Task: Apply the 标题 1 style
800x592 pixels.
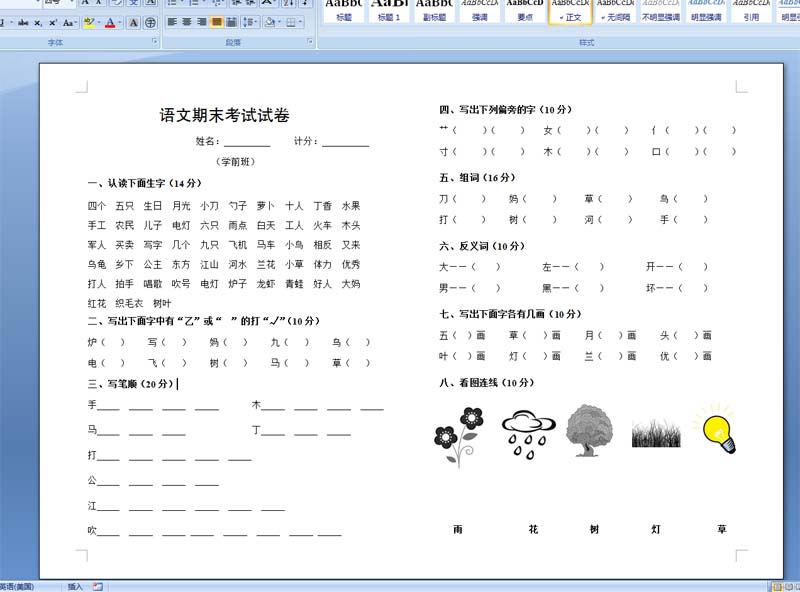Action: click(x=389, y=11)
